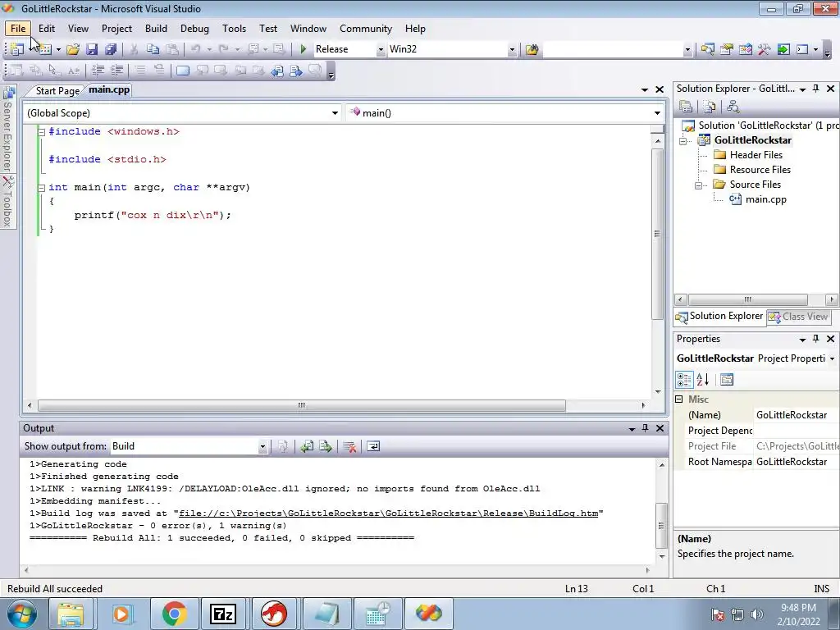Open Property Pages icon in Properties panel
The image size is (840, 630).
(727, 380)
